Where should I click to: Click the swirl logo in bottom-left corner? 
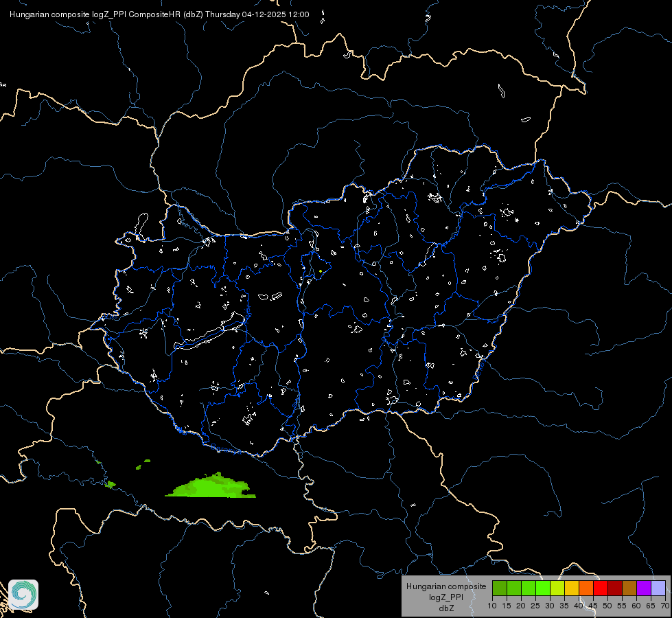click(23, 595)
